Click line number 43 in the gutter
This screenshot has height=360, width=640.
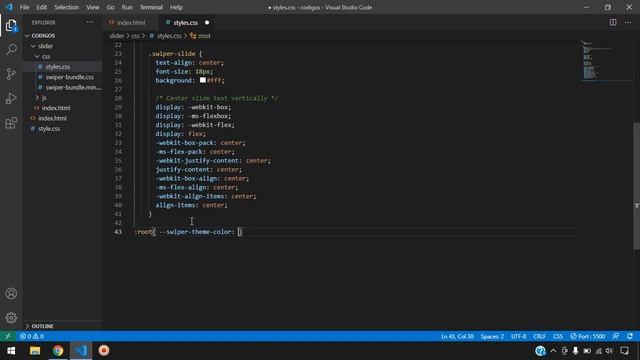[118, 232]
